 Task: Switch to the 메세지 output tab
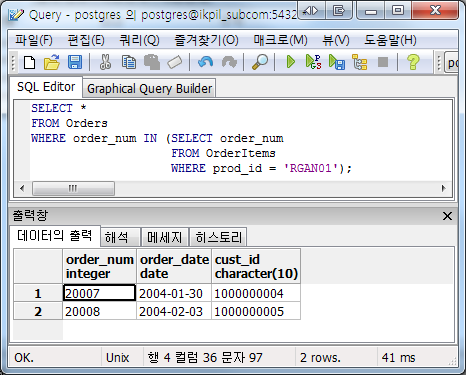click(x=165, y=237)
